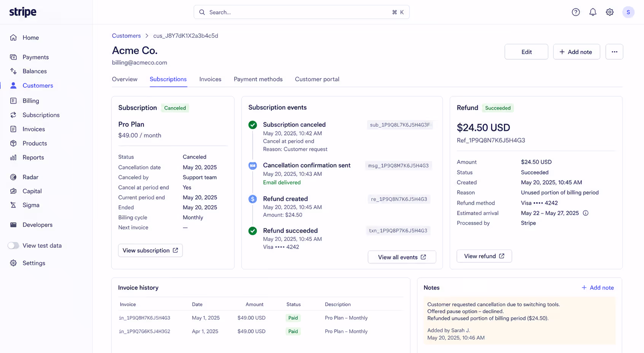
Task: Open Balances arrows icon in sidebar
Action: pyautogui.click(x=13, y=71)
